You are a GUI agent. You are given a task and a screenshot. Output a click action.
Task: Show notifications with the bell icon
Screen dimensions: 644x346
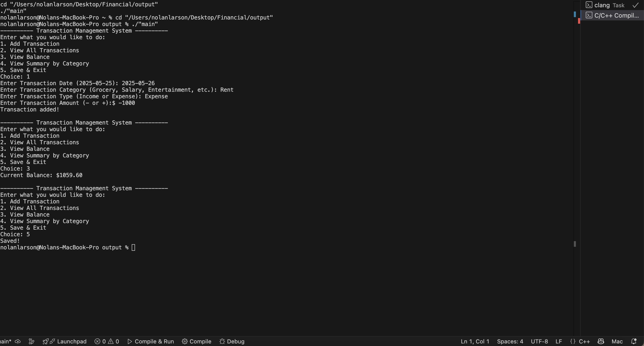(x=634, y=342)
